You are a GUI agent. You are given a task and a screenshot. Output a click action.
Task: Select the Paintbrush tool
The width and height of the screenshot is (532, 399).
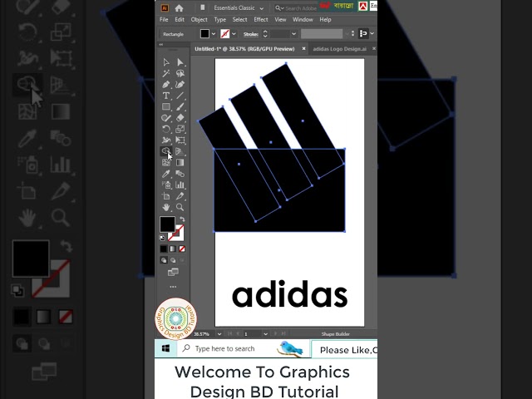[180, 107]
